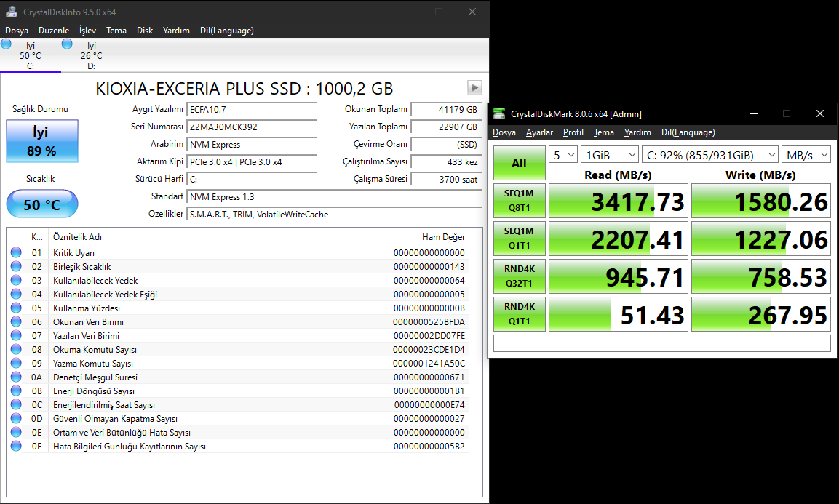Open Yardım menu in CrystalDiskInfo
This screenshot has height=504, width=839.
point(176,31)
